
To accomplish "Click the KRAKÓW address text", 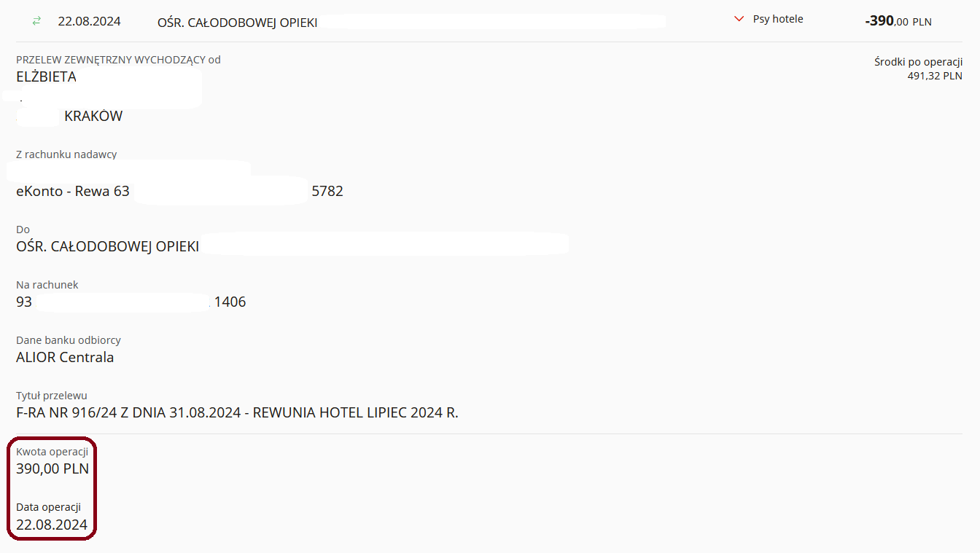I will pos(93,116).
